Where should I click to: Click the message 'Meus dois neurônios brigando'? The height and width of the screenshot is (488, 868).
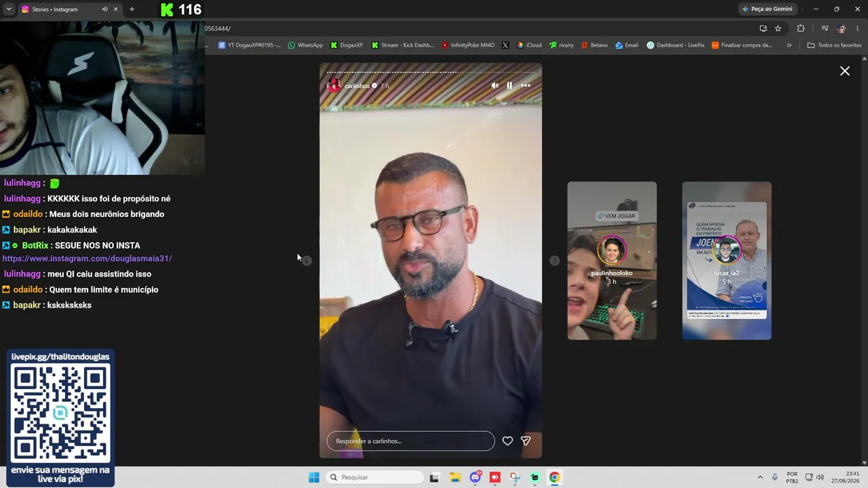106,214
